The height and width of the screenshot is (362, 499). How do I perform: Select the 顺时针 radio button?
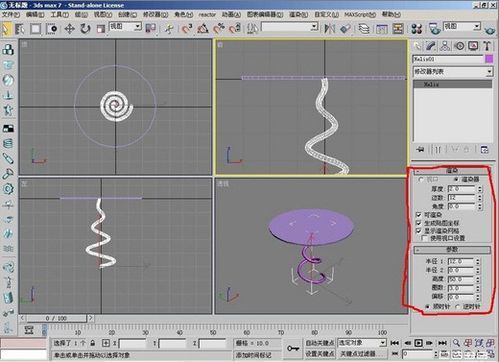pyautogui.click(x=427, y=306)
